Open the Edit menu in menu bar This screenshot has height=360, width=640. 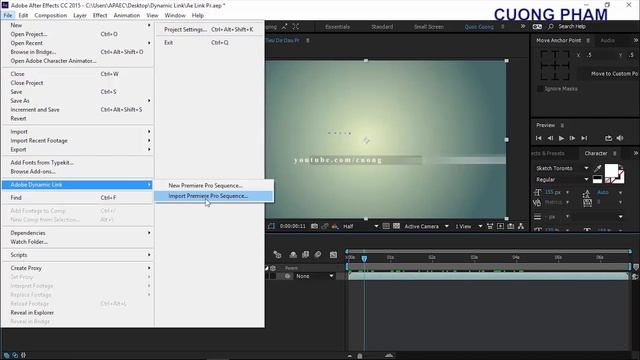(23, 15)
